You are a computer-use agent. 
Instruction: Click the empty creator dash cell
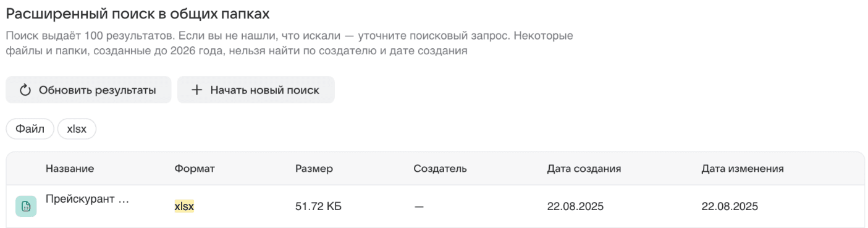(419, 206)
